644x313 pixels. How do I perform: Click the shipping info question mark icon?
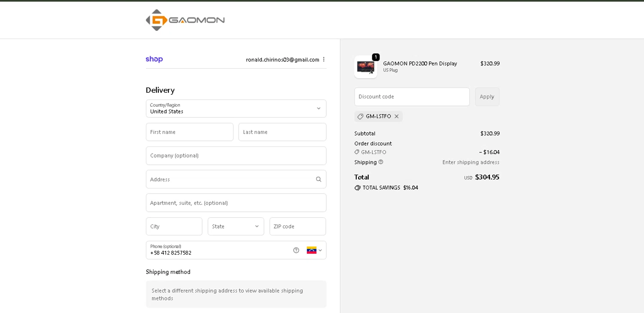(381, 162)
